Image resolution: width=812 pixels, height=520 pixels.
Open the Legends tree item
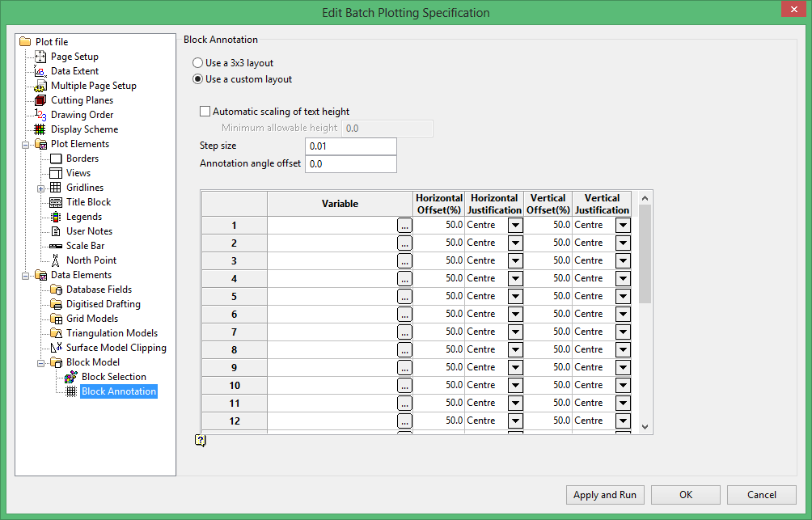(83, 217)
